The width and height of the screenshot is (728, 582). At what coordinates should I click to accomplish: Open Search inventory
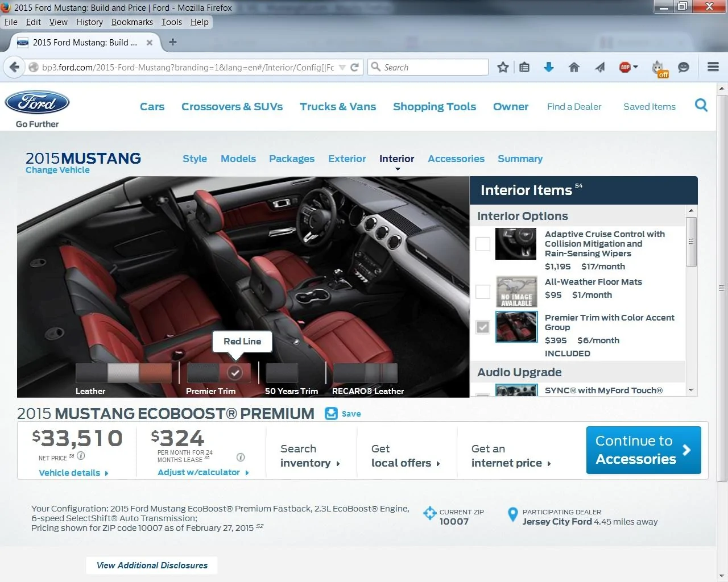[x=310, y=456]
